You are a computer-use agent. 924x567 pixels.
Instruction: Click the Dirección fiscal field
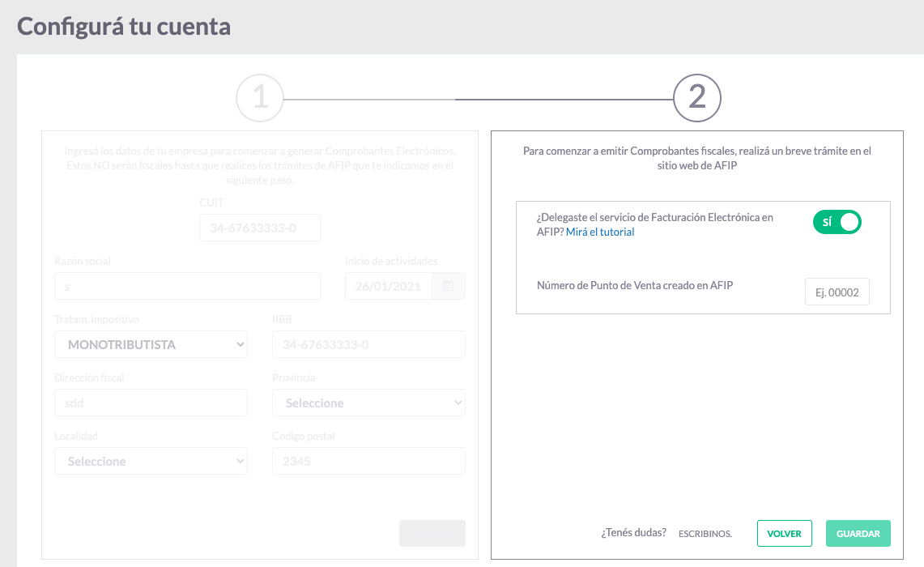pyautogui.click(x=151, y=403)
